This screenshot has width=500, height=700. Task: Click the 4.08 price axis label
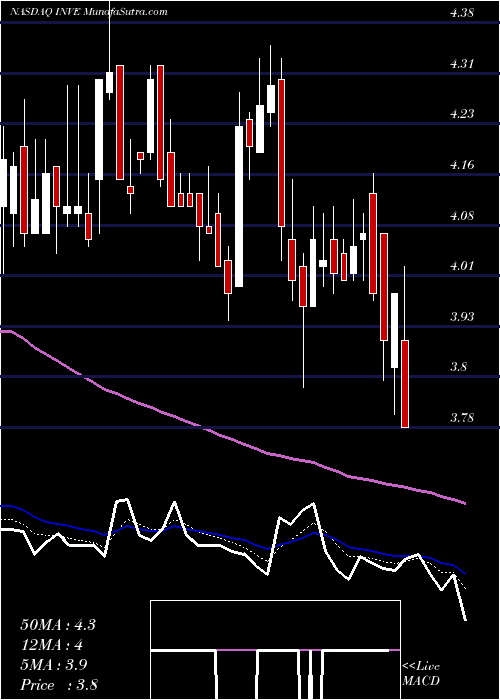pos(462,216)
